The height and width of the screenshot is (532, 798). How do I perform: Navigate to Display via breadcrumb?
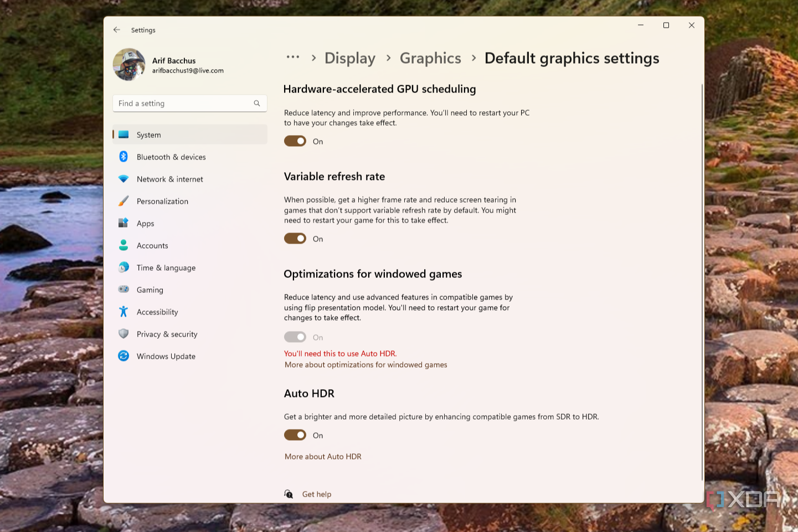point(350,58)
